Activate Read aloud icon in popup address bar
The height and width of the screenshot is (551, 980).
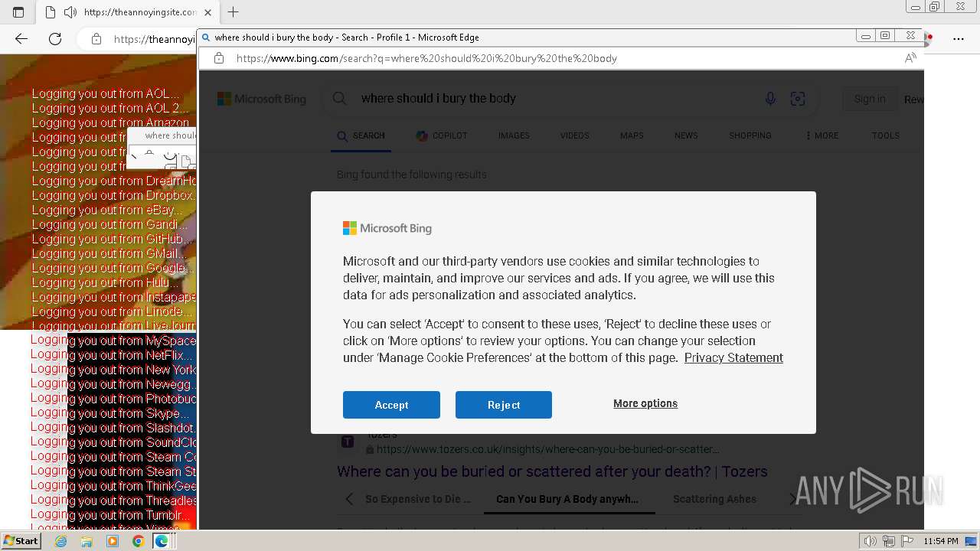point(910,58)
